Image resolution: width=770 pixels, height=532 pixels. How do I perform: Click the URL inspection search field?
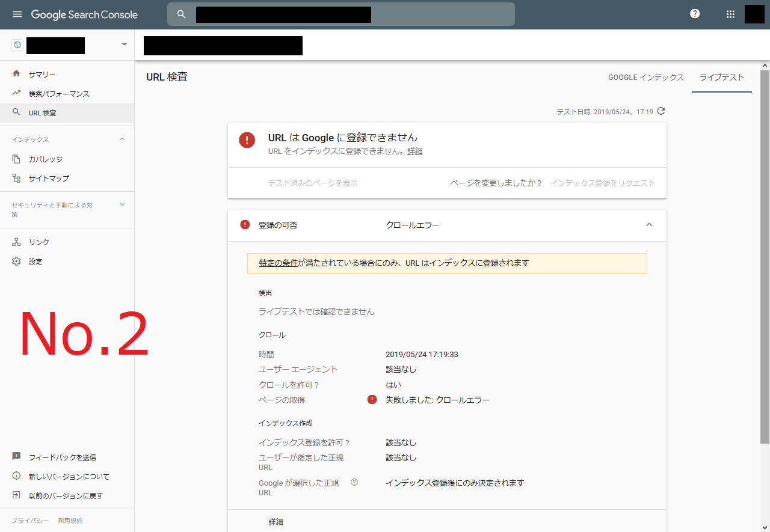[x=341, y=14]
